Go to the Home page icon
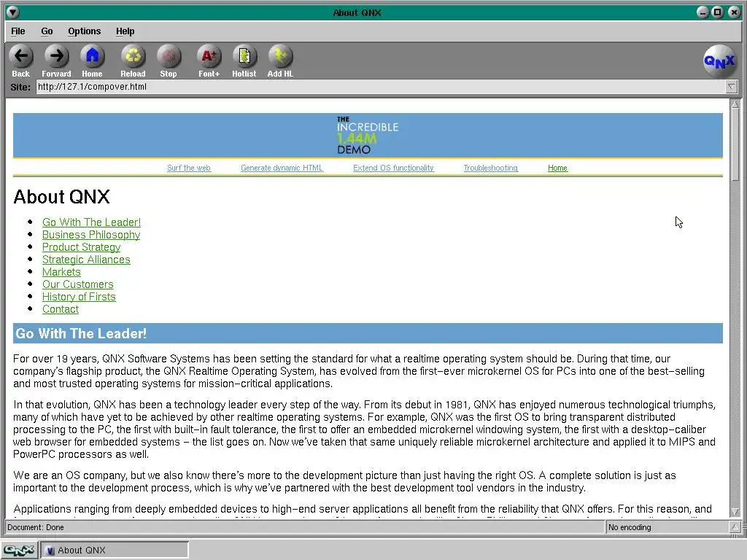The height and width of the screenshot is (560, 747). coord(92,56)
